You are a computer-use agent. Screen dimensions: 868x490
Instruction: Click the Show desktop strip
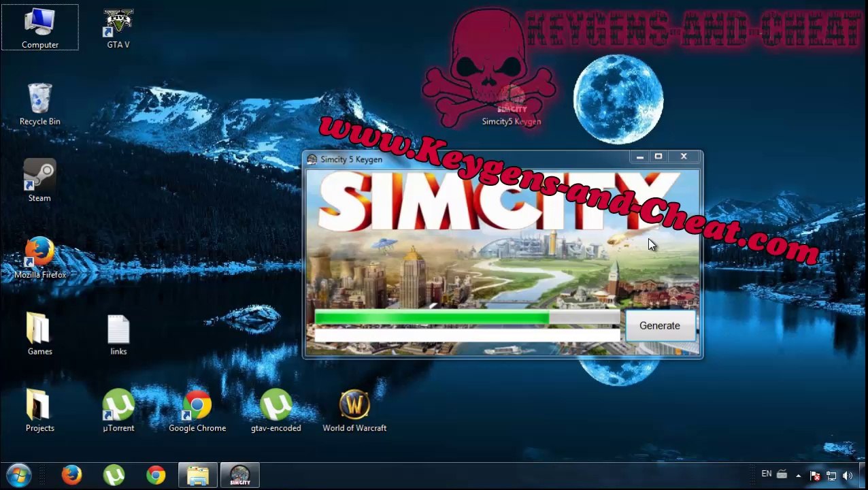pyautogui.click(x=863, y=476)
